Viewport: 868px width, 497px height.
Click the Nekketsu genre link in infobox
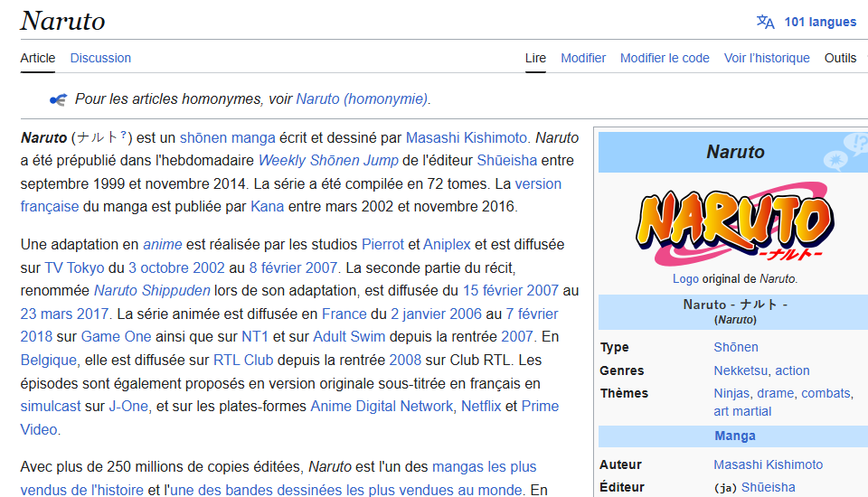[x=741, y=370]
